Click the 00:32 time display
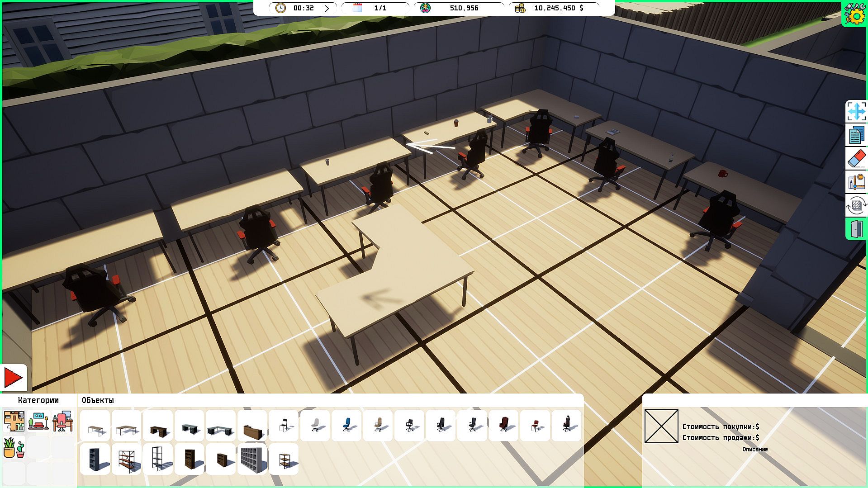This screenshot has width=868, height=488. [x=304, y=8]
